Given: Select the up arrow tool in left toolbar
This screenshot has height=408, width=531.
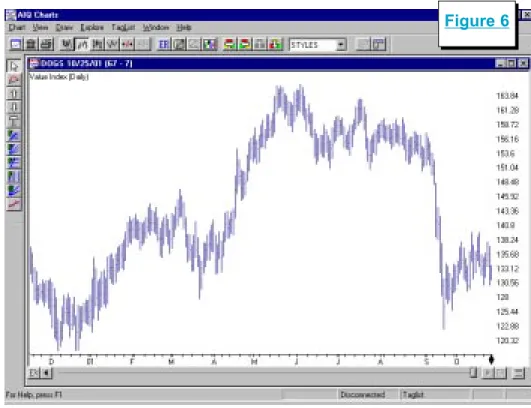Looking at the screenshot, I should click(x=14, y=93).
